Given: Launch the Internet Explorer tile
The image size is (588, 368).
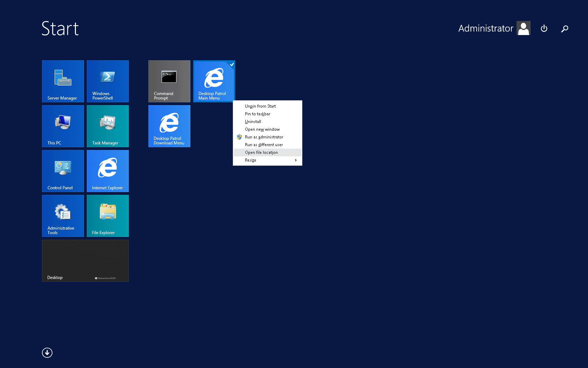Looking at the screenshot, I should [x=108, y=171].
